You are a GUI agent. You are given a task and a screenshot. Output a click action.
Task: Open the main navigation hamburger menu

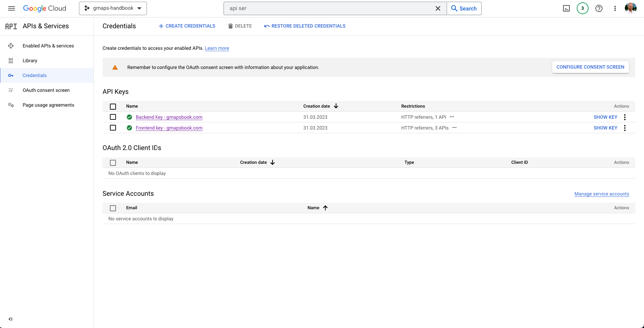pyautogui.click(x=11, y=8)
